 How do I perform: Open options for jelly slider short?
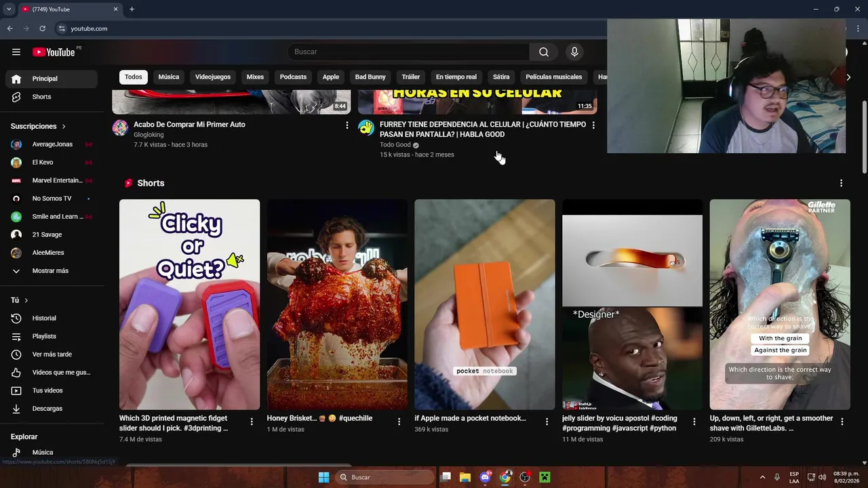694,422
